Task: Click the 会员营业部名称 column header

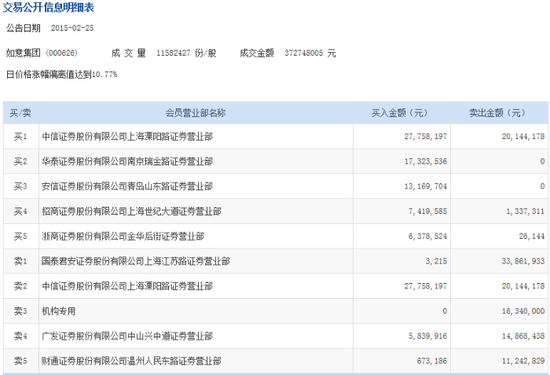Action: (195, 113)
